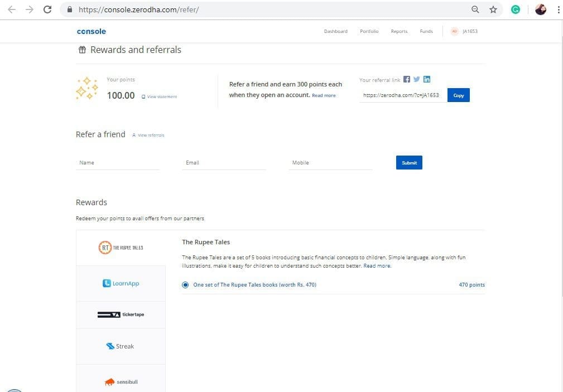
Task: Select the Streak partner tab
Action: click(121, 346)
